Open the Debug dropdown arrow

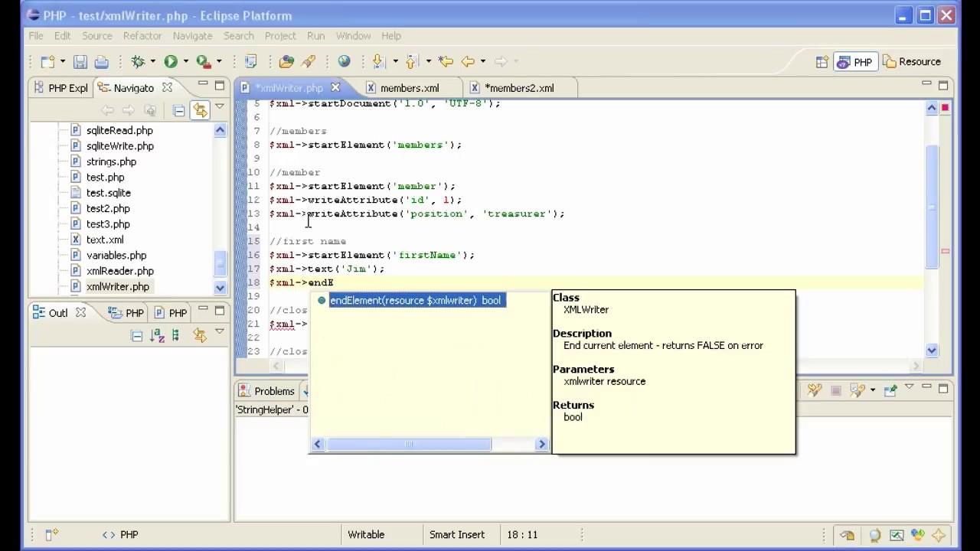click(152, 62)
